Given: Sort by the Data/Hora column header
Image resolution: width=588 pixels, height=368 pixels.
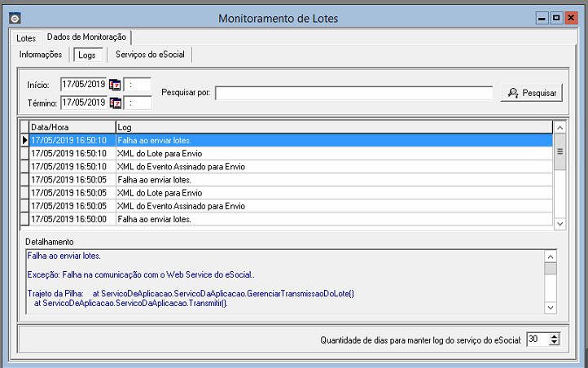Looking at the screenshot, I should pos(71,128).
